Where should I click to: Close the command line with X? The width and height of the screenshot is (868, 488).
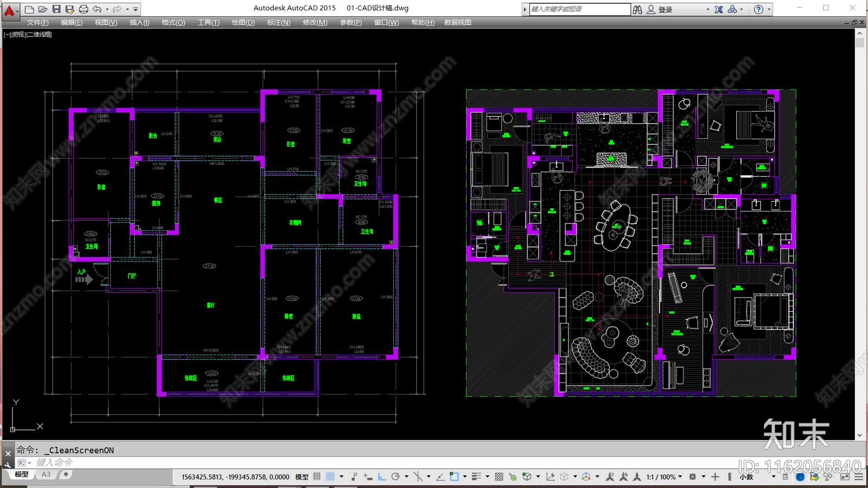8,453
